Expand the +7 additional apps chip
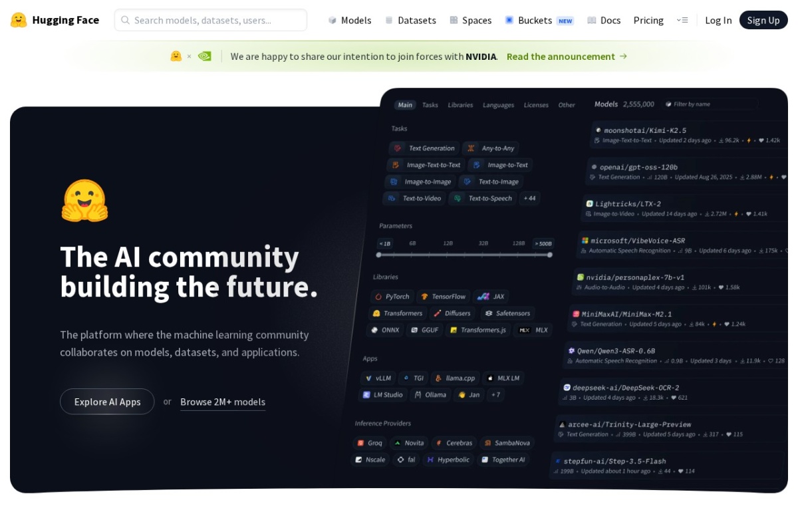The width and height of the screenshot is (798, 532). pyautogui.click(x=495, y=394)
